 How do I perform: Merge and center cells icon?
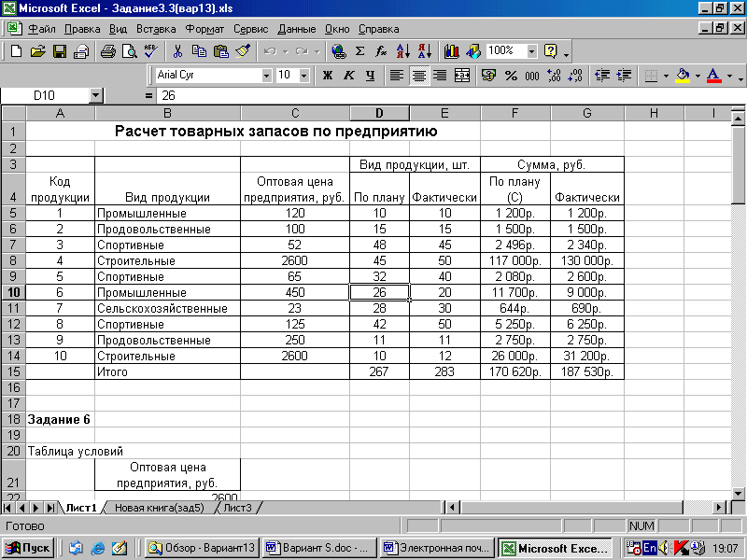[461, 76]
